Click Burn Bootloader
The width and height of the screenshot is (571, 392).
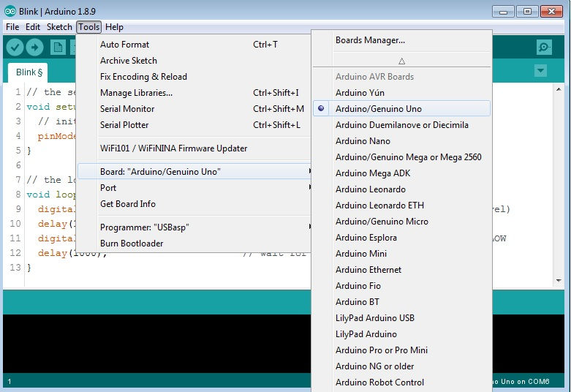tap(194, 244)
